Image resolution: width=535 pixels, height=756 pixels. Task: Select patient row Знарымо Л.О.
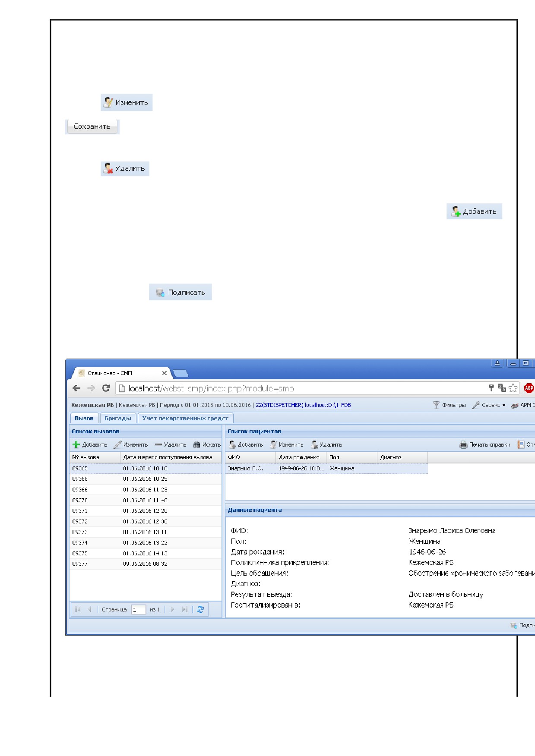click(x=326, y=469)
